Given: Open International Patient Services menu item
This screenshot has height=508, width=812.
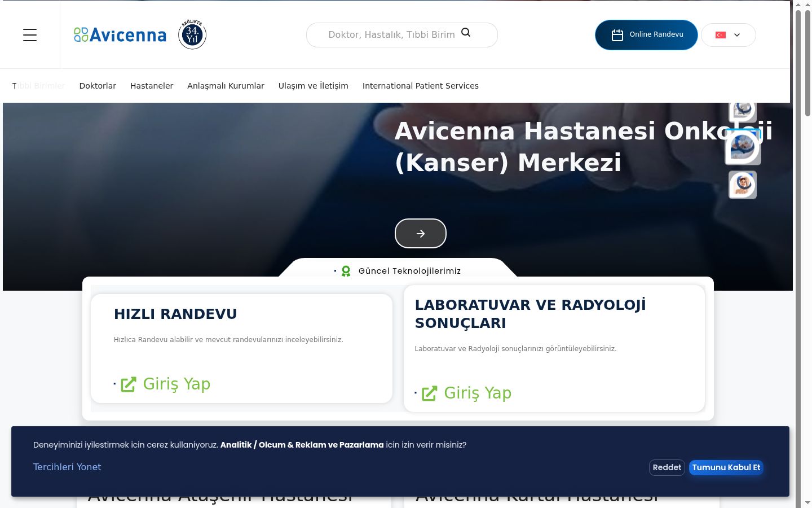Looking at the screenshot, I should coord(421,86).
